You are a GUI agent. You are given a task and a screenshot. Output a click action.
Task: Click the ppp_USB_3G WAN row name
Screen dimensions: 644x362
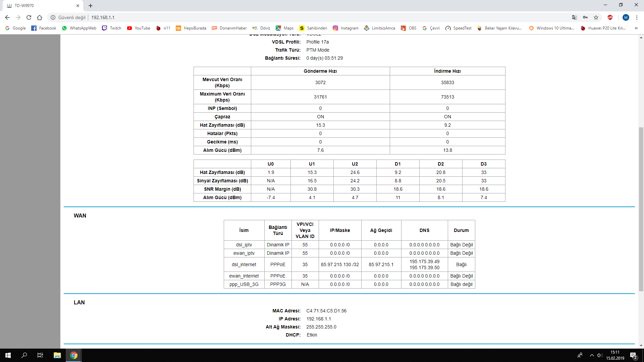click(x=244, y=284)
